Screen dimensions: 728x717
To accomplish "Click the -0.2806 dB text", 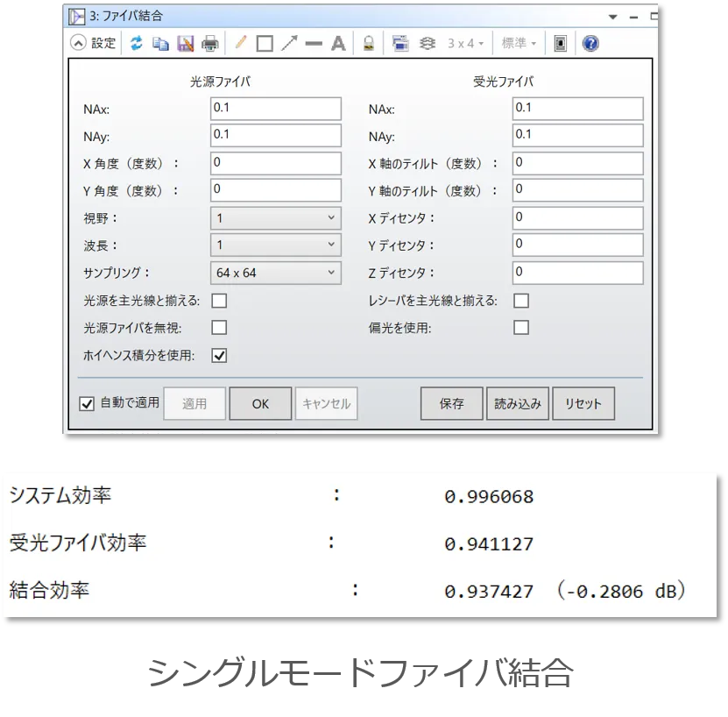I will click(621, 591).
